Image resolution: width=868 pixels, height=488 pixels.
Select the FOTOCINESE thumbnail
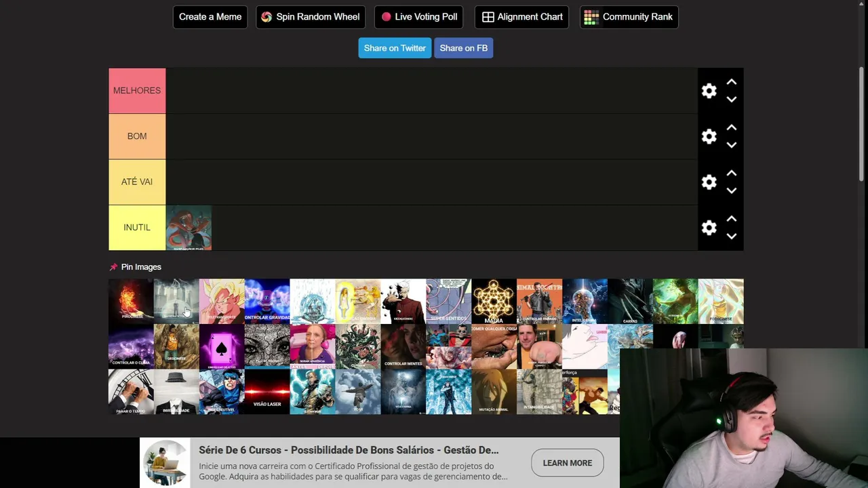pyautogui.click(x=721, y=301)
